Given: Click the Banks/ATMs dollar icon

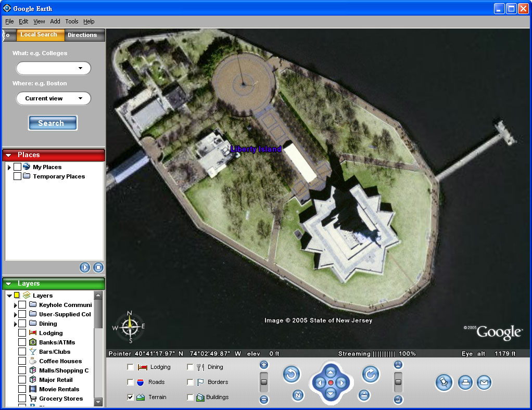Looking at the screenshot, I should point(33,342).
